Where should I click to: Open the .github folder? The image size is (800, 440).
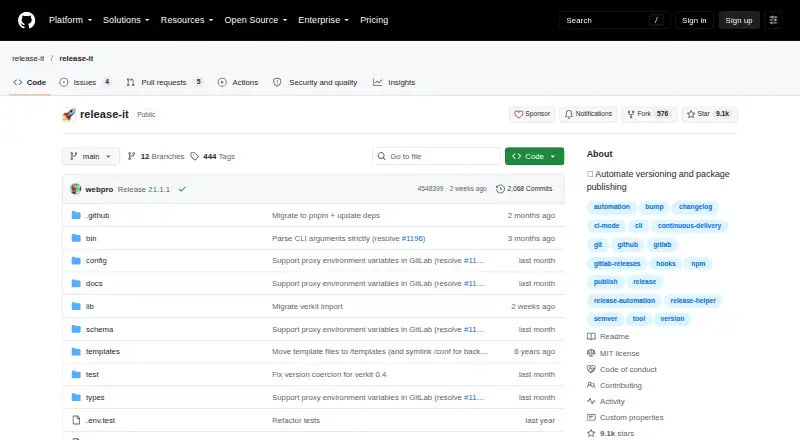tap(97, 215)
